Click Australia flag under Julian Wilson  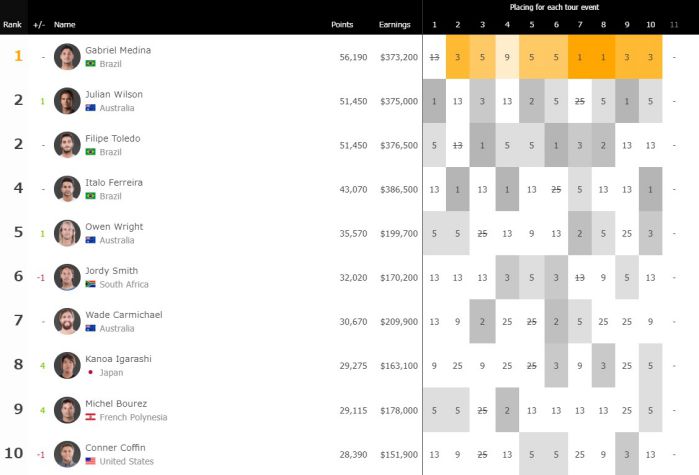90,107
